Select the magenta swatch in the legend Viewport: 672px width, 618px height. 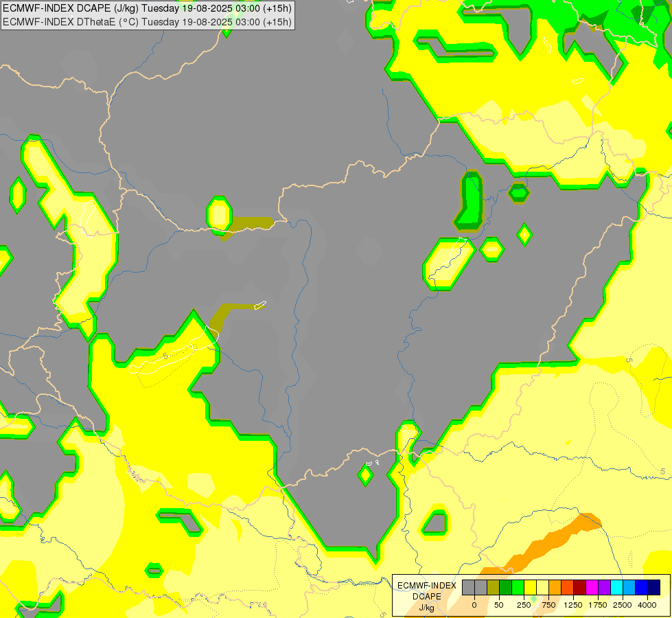click(592, 588)
